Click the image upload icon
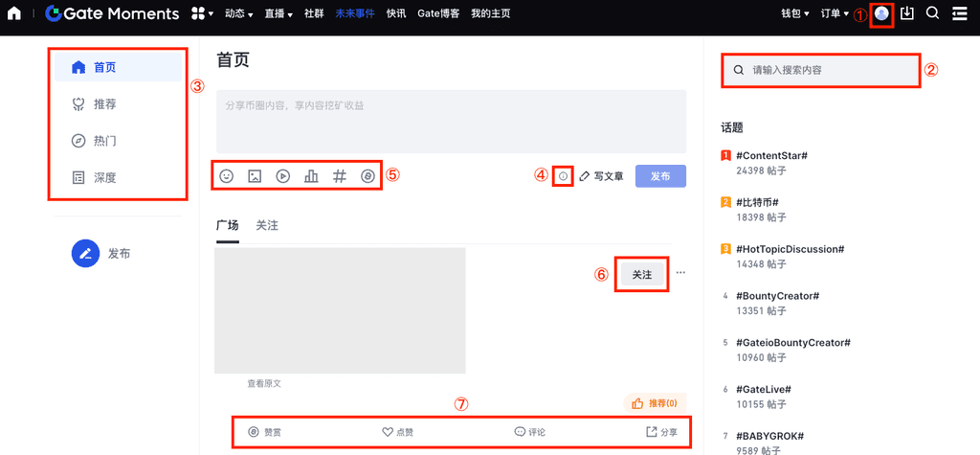 pyautogui.click(x=255, y=176)
